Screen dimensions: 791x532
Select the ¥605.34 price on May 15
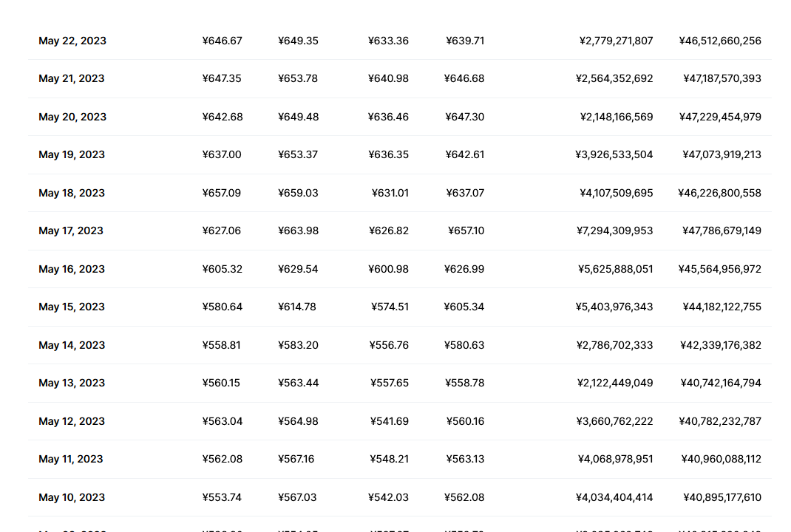464,307
